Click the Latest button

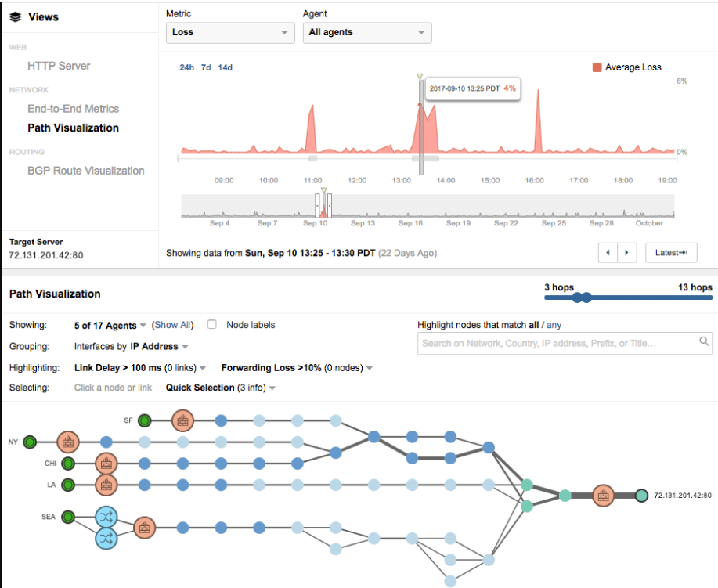click(670, 252)
